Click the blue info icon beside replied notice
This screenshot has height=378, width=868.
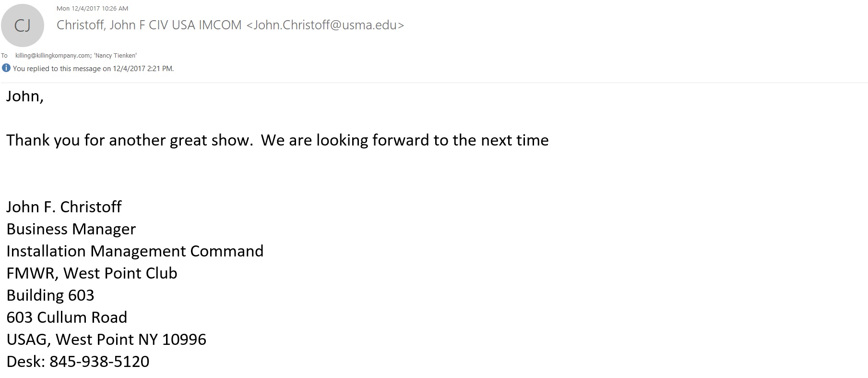6,68
